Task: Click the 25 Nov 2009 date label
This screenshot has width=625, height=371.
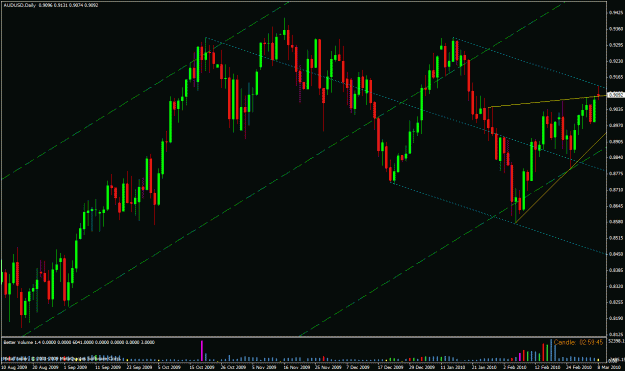Action: pos(328,367)
